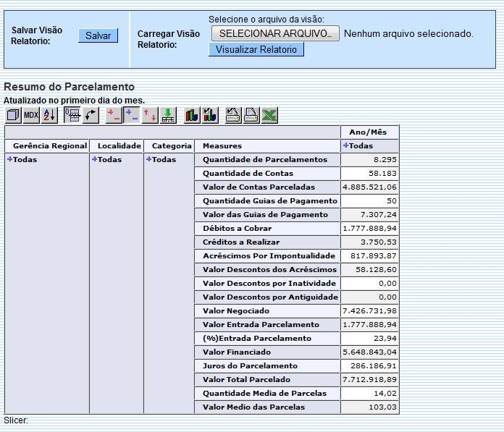This screenshot has height=432, width=504.
Task: Toggle suppress empty rows icon
Action: click(72, 115)
